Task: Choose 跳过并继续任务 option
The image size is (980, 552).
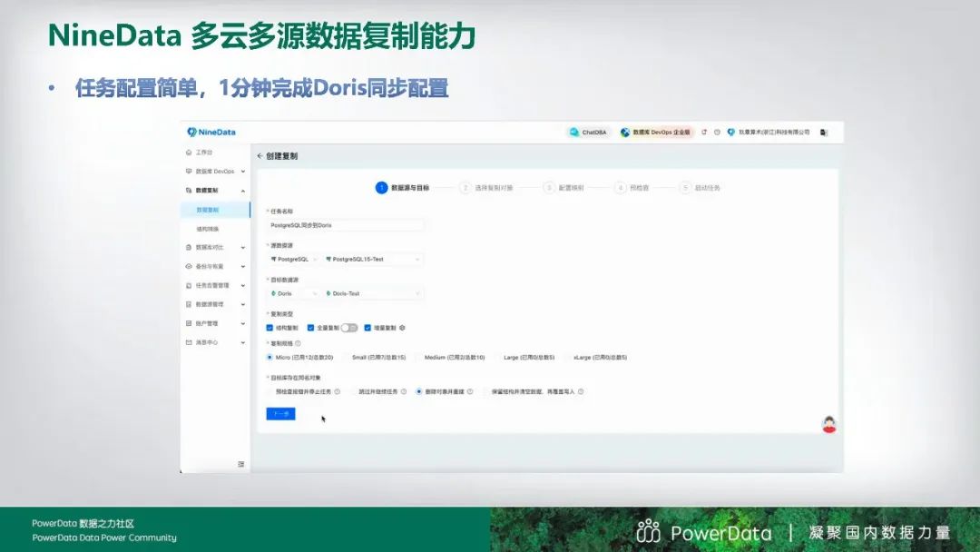Action: (352, 391)
